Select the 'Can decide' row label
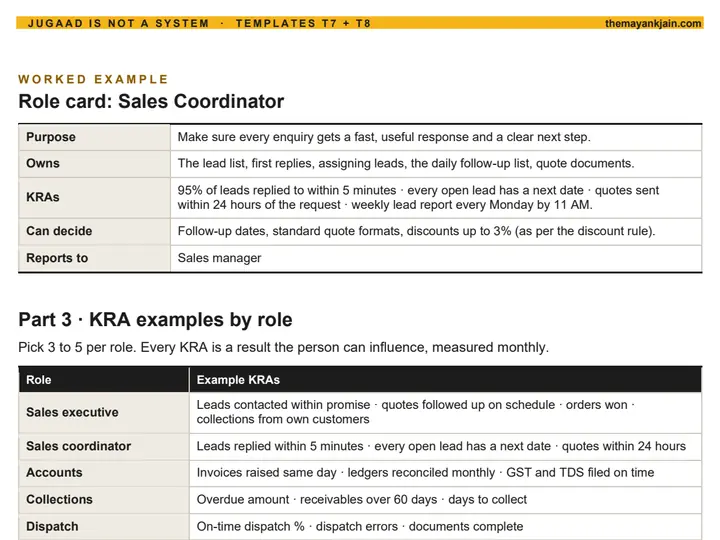This screenshot has height=540, width=720. (59, 231)
